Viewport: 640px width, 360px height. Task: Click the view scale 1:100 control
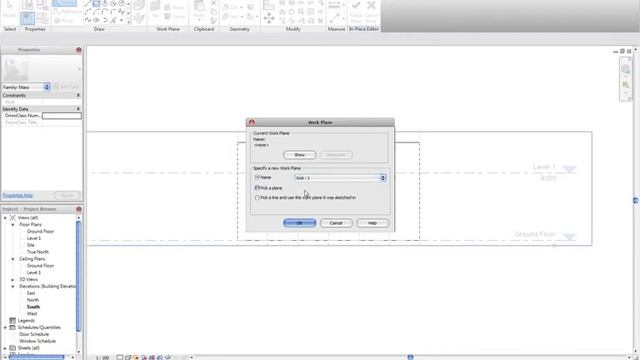pyautogui.click(x=102, y=358)
